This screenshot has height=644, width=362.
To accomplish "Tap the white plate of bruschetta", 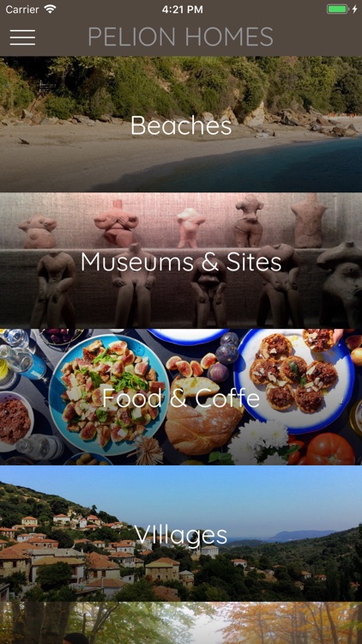I will (x=294, y=380).
